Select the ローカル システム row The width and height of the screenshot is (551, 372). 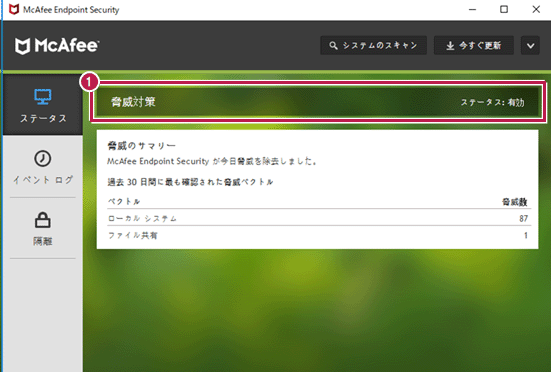319,218
